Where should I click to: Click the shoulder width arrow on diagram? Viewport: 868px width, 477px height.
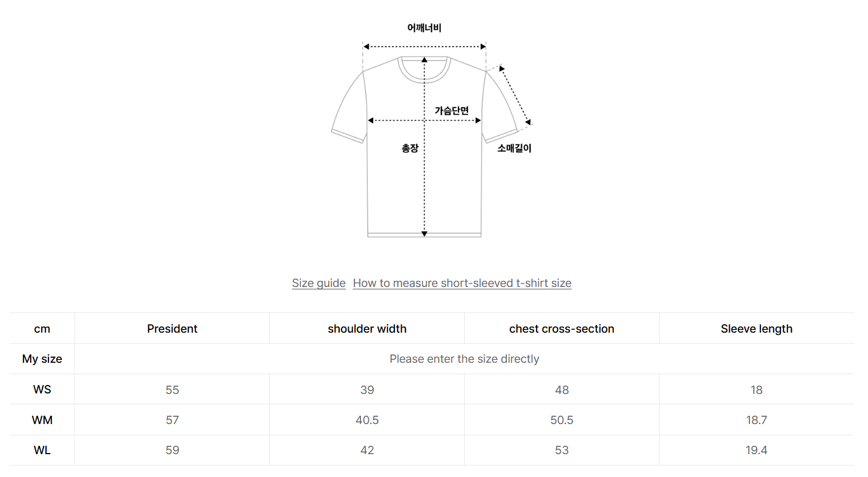(x=425, y=46)
